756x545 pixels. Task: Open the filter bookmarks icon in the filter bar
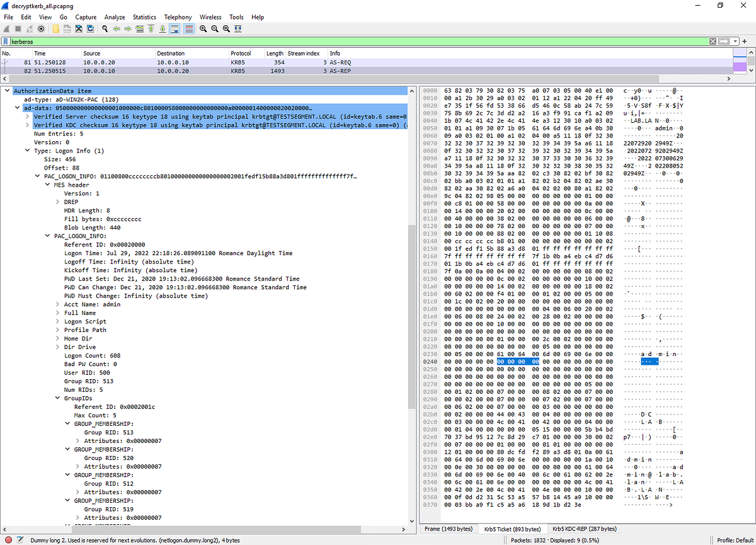(x=6, y=41)
